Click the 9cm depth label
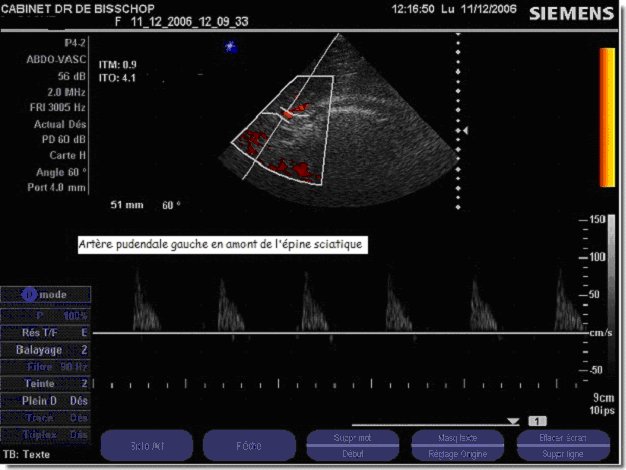Screen dimensions: 626x470 coord(604,397)
